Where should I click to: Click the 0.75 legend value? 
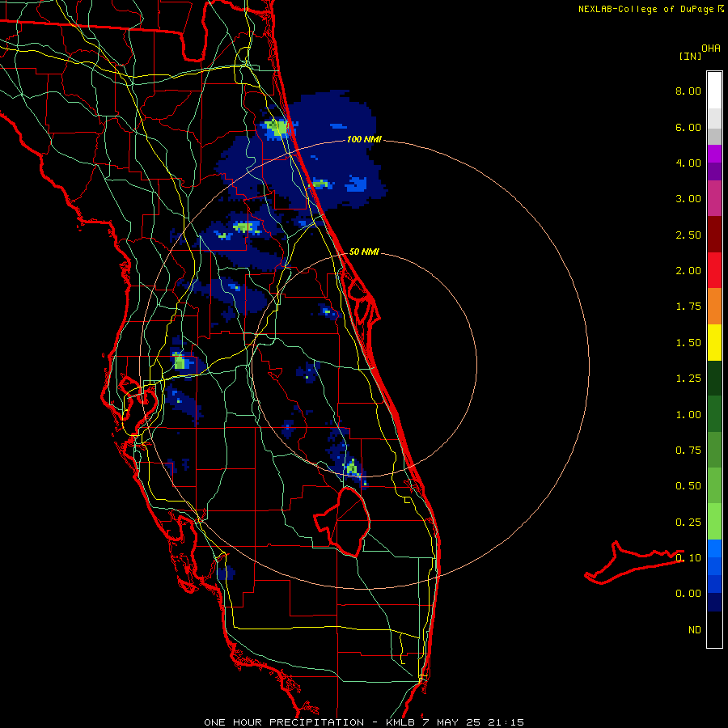pos(688,451)
